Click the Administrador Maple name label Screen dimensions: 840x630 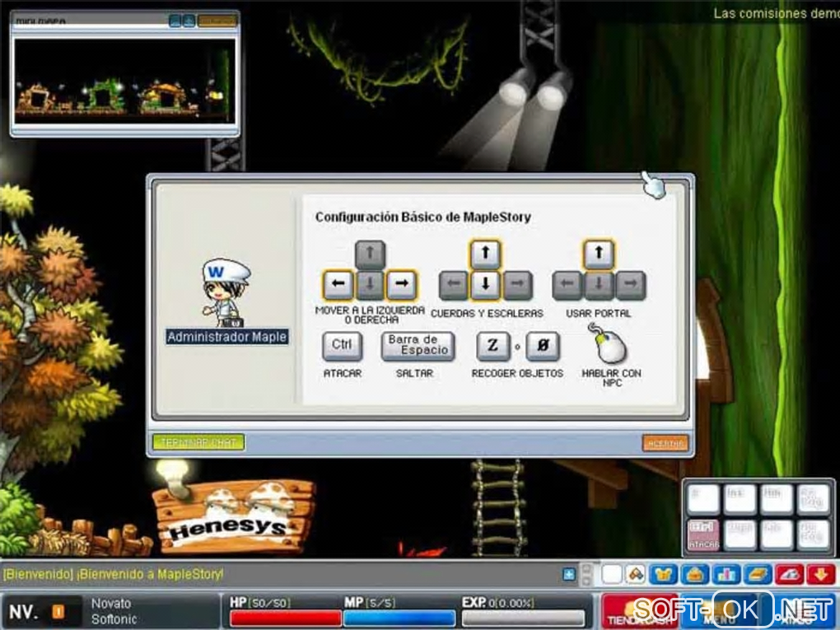point(227,337)
